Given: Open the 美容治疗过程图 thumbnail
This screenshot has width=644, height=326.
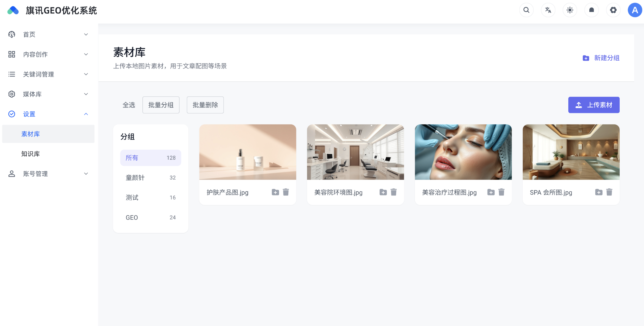Looking at the screenshot, I should click(463, 152).
